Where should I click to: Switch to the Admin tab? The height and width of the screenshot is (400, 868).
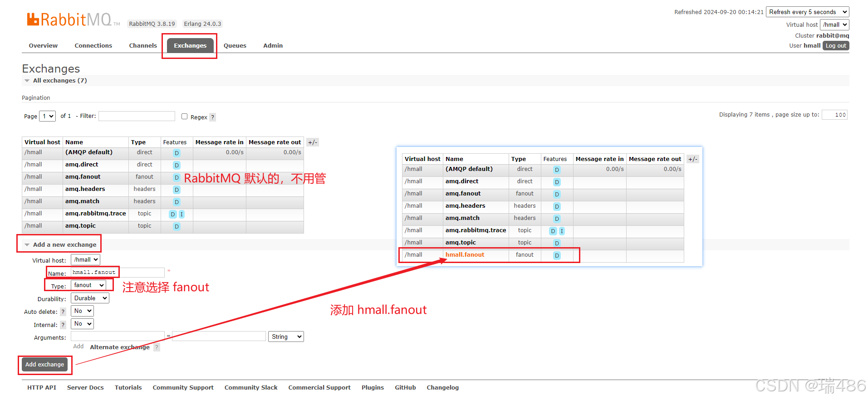click(273, 46)
